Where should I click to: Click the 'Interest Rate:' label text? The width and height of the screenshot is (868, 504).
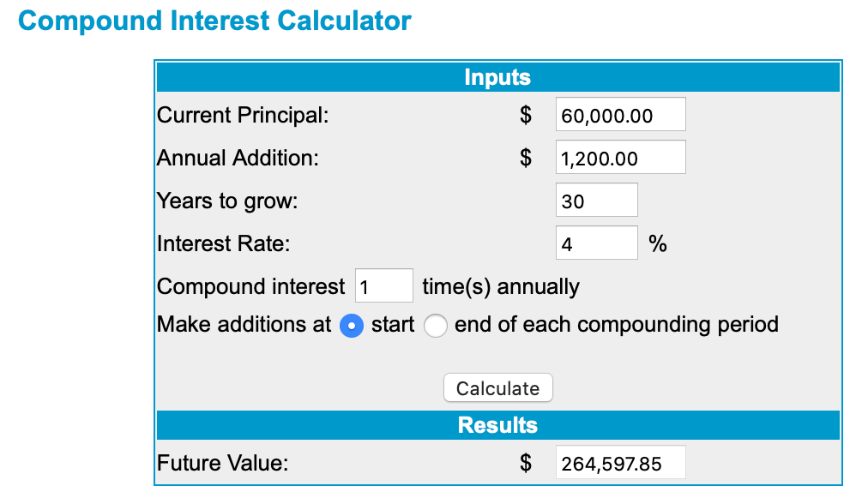pyautogui.click(x=224, y=243)
